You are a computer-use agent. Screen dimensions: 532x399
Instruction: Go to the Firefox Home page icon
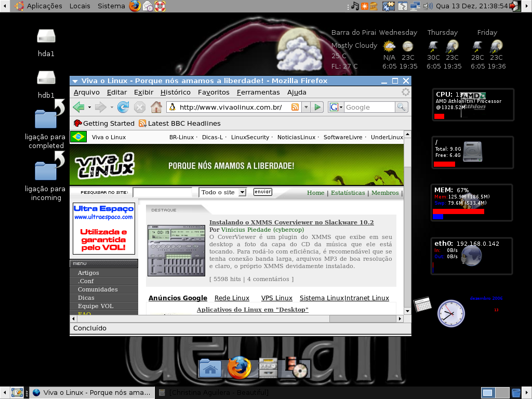[x=156, y=107]
